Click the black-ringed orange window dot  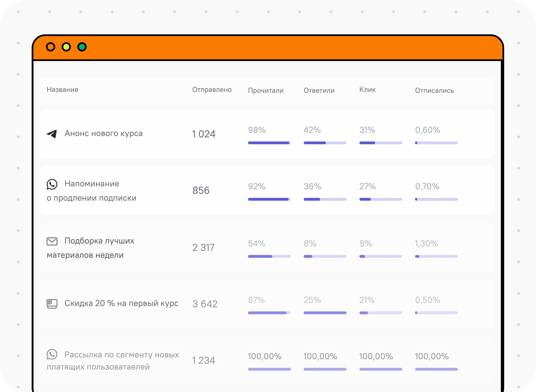(x=51, y=47)
